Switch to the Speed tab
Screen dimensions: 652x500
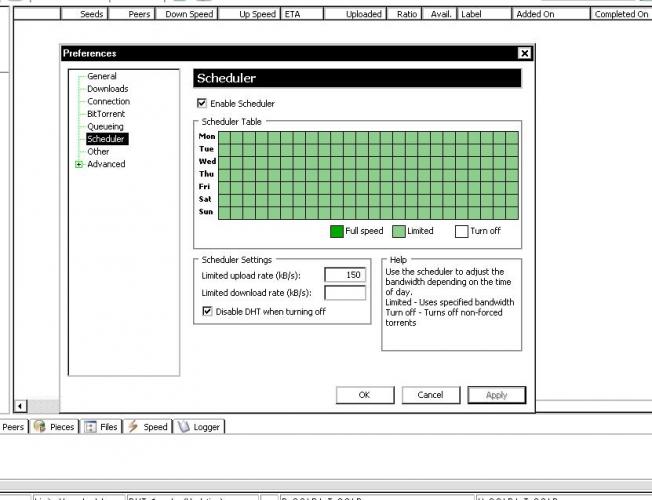coord(148,427)
